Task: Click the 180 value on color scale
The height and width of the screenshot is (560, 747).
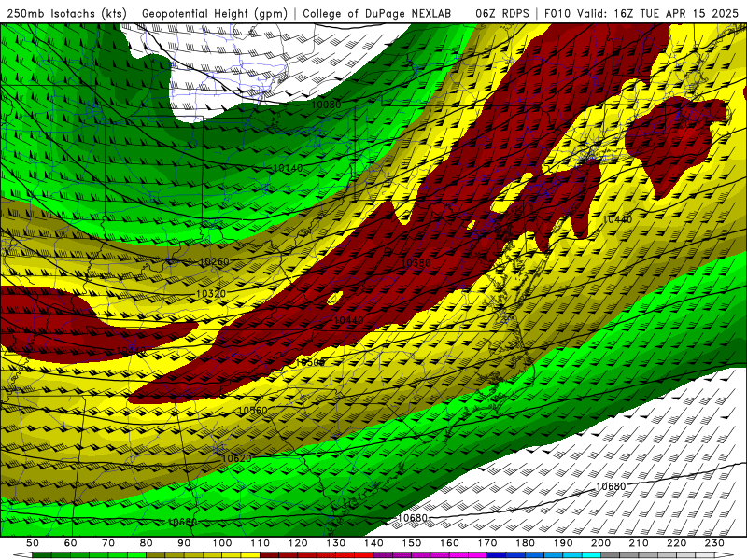Action: (525, 543)
